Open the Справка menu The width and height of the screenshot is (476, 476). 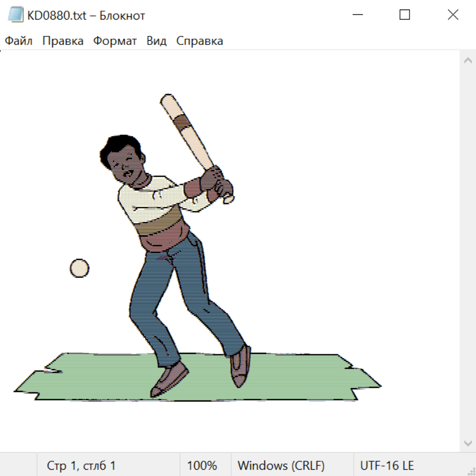click(199, 41)
